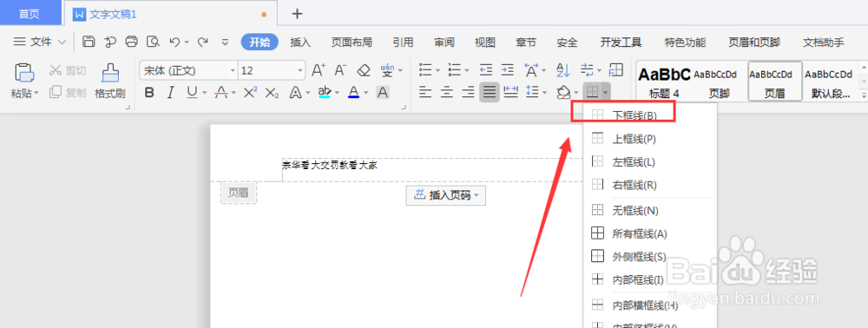Click the Copy (复制) button
The image size is (868, 328).
[68, 92]
